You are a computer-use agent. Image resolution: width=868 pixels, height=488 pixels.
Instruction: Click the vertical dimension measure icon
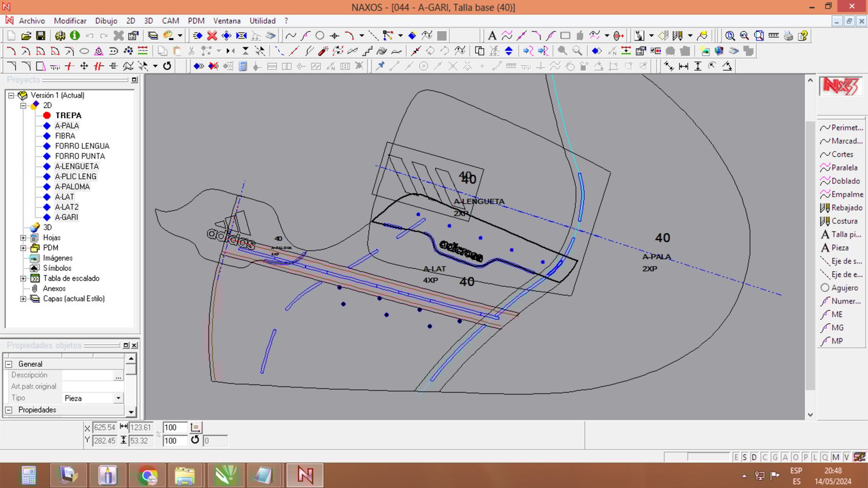tap(698, 66)
